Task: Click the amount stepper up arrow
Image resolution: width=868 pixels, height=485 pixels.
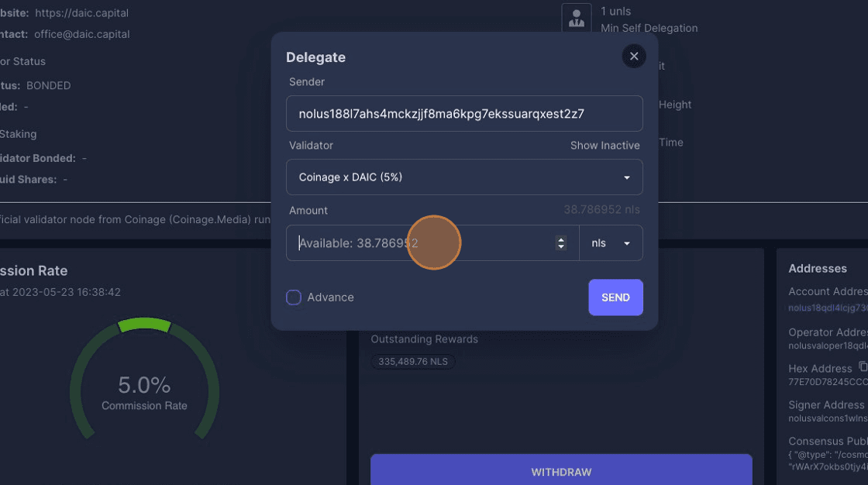Action: pyautogui.click(x=561, y=239)
